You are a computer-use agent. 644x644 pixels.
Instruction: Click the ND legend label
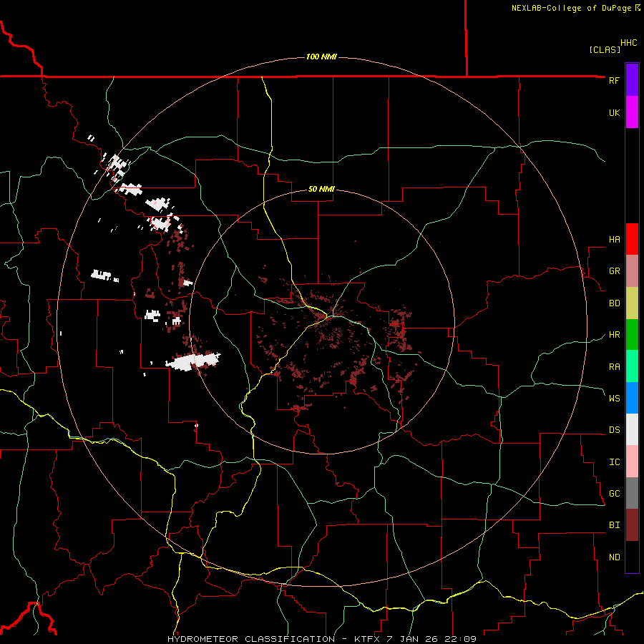tap(614, 557)
